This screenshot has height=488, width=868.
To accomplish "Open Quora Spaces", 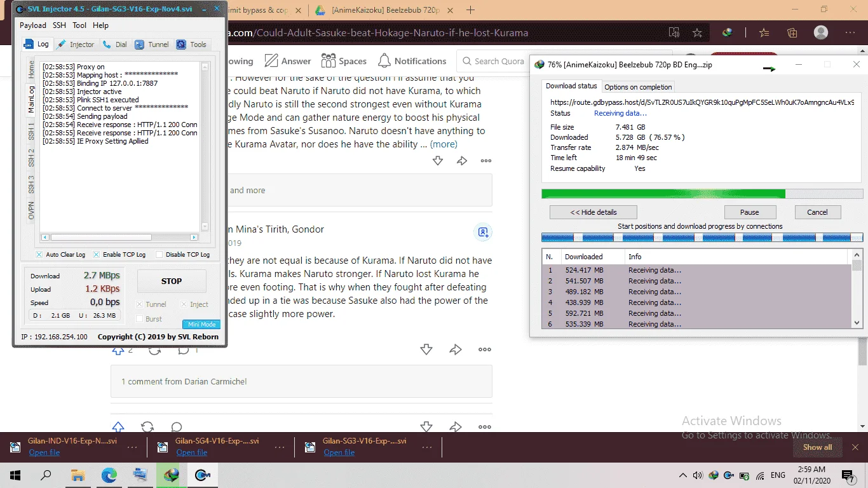I will pos(344,61).
